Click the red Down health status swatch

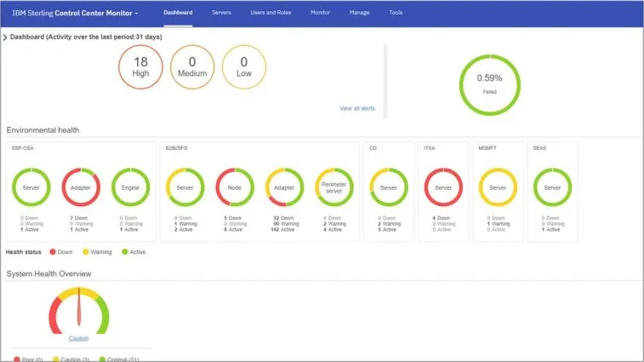pyautogui.click(x=53, y=252)
